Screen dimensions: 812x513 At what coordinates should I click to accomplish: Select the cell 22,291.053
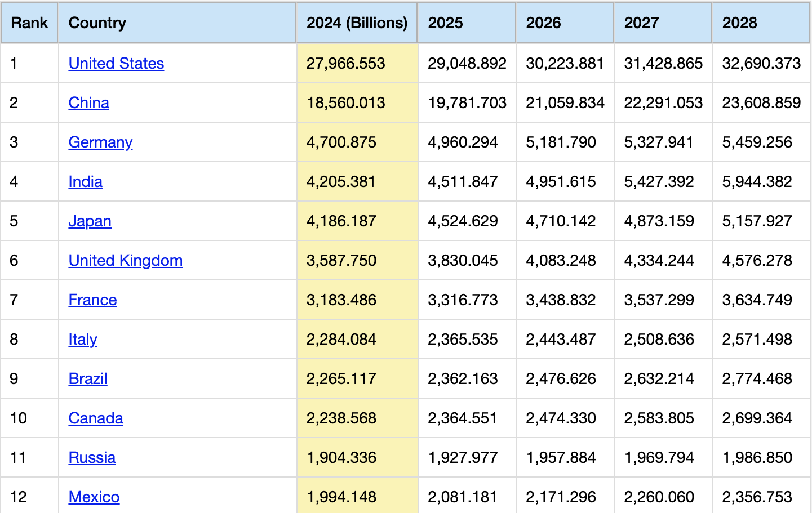(x=663, y=103)
